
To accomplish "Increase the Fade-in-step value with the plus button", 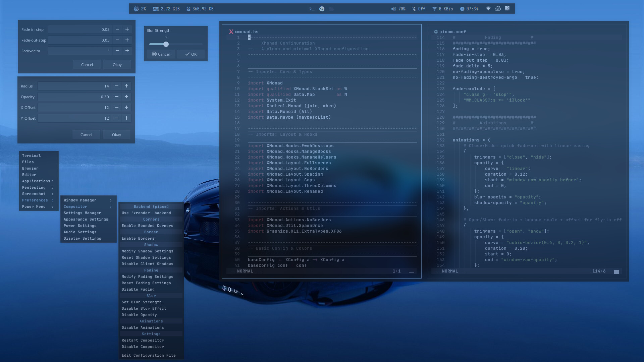I will [x=127, y=29].
